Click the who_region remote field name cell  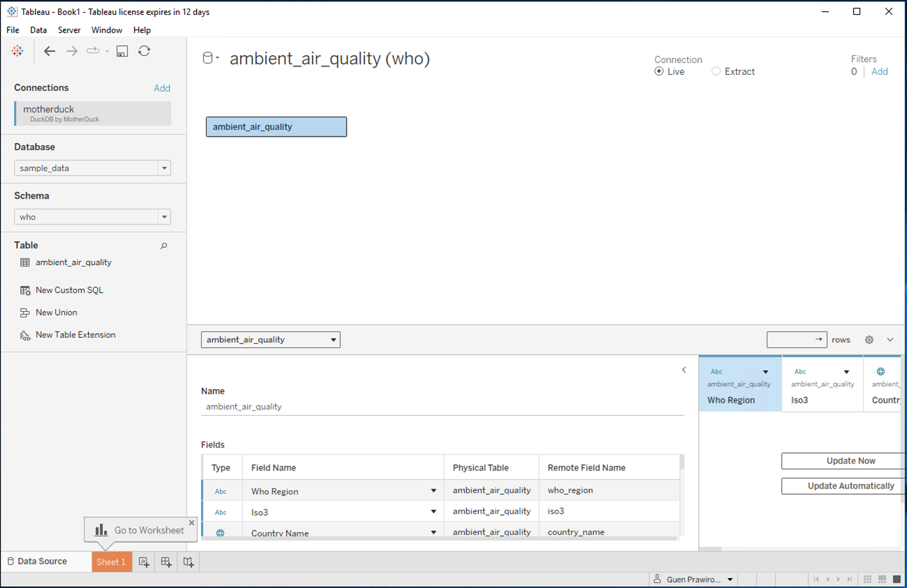tap(610, 491)
